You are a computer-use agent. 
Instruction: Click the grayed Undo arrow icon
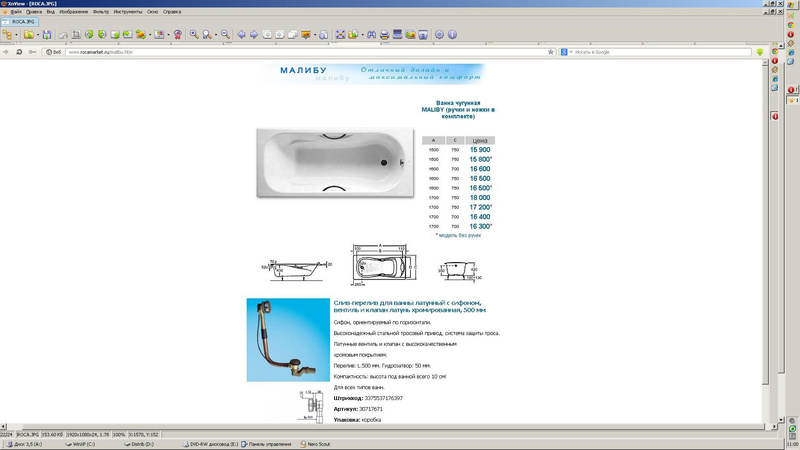coord(63,35)
